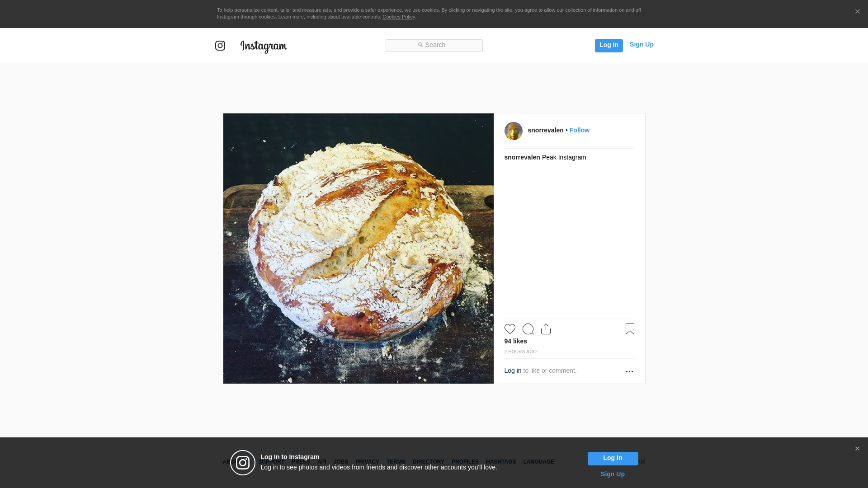Image resolution: width=868 pixels, height=488 pixels.
Task: Open the TERMS footer link
Action: pyautogui.click(x=396, y=462)
